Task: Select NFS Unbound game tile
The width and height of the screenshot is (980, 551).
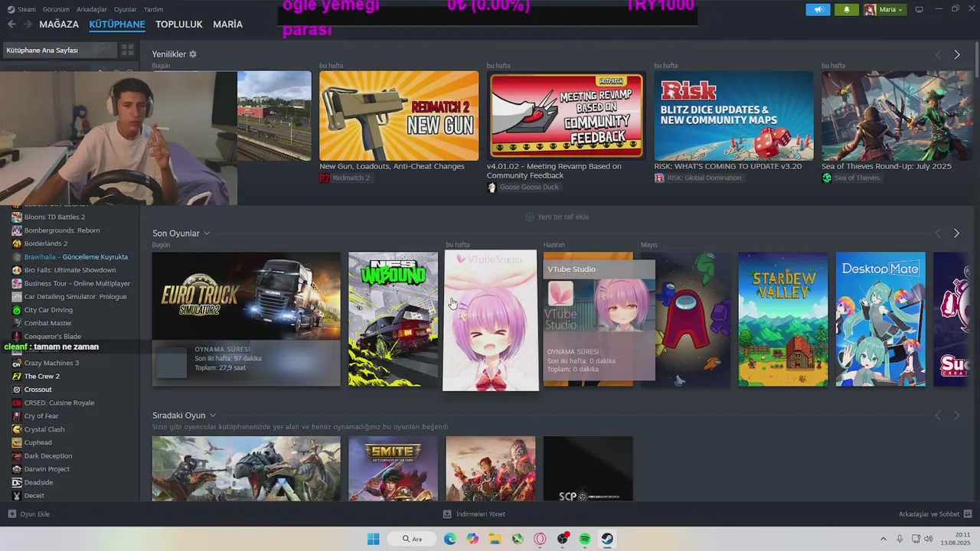Action: pos(393,319)
